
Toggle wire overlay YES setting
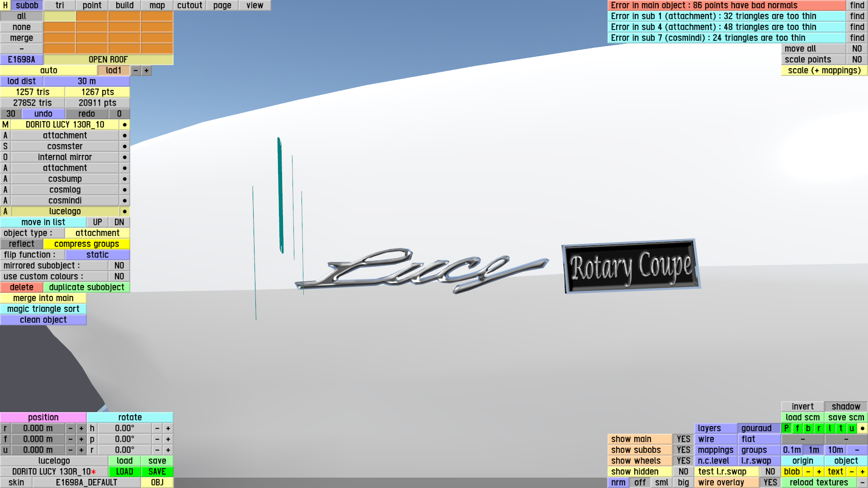tap(770, 483)
